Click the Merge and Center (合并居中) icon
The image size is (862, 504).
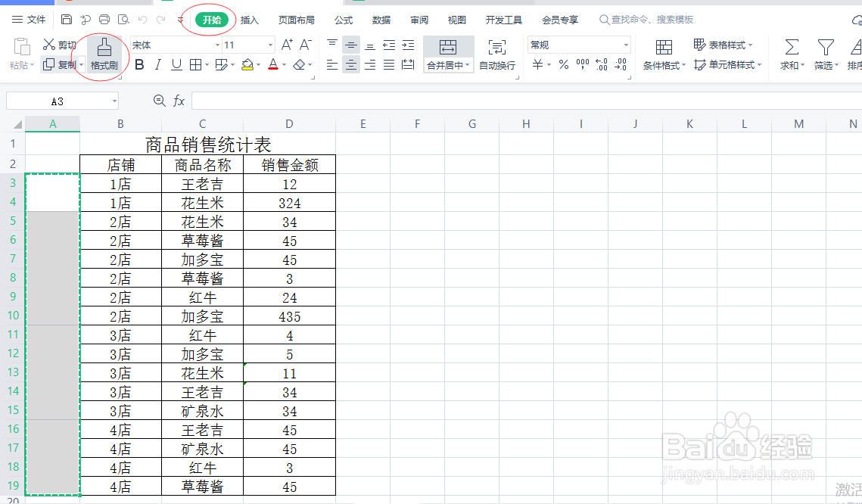448,47
